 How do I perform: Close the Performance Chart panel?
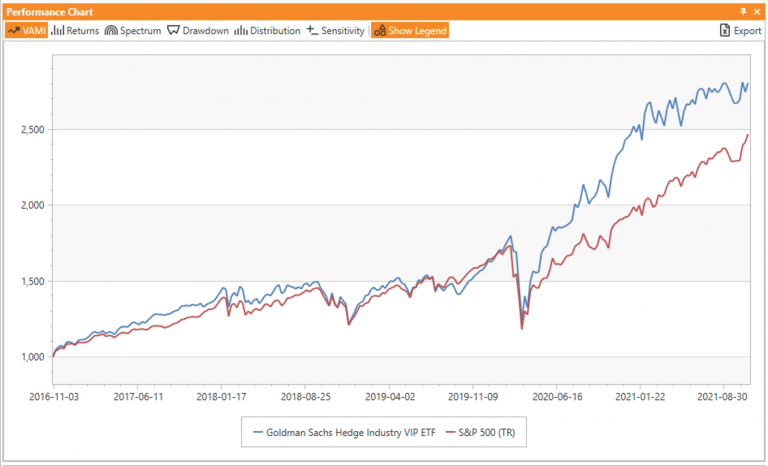[x=757, y=9]
